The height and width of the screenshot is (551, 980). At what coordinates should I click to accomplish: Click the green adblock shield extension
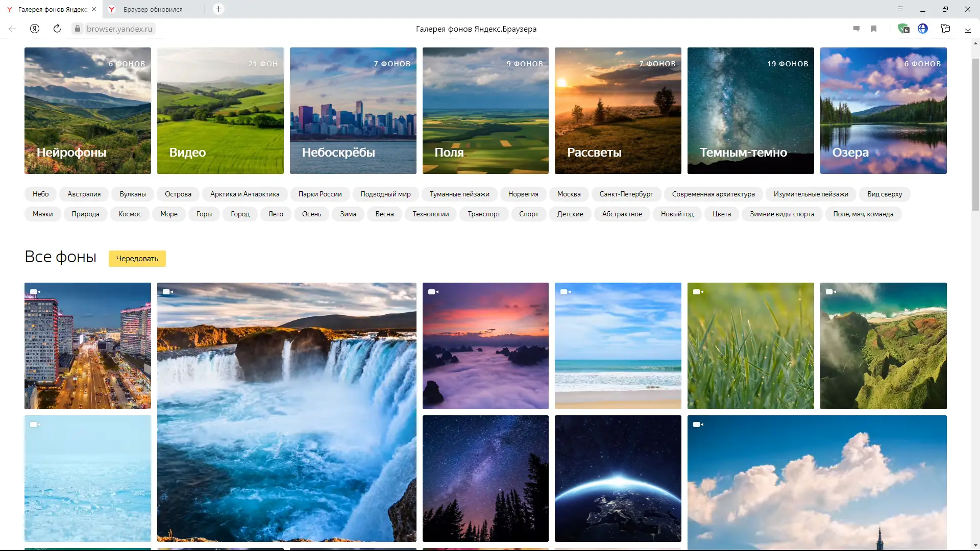point(903,29)
